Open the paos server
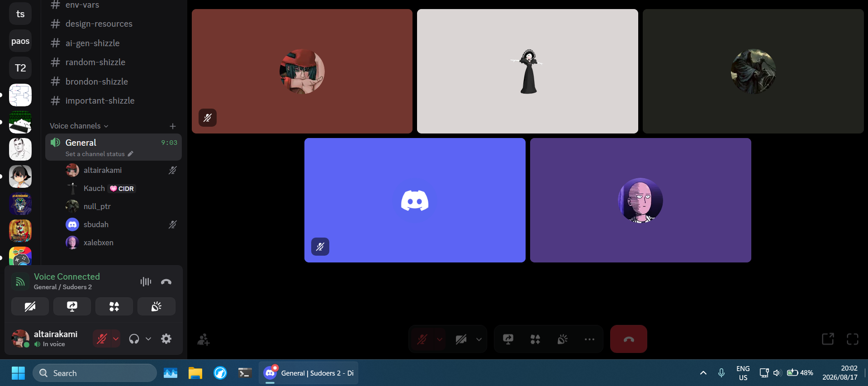The height and width of the screenshot is (386, 868). coord(20,41)
